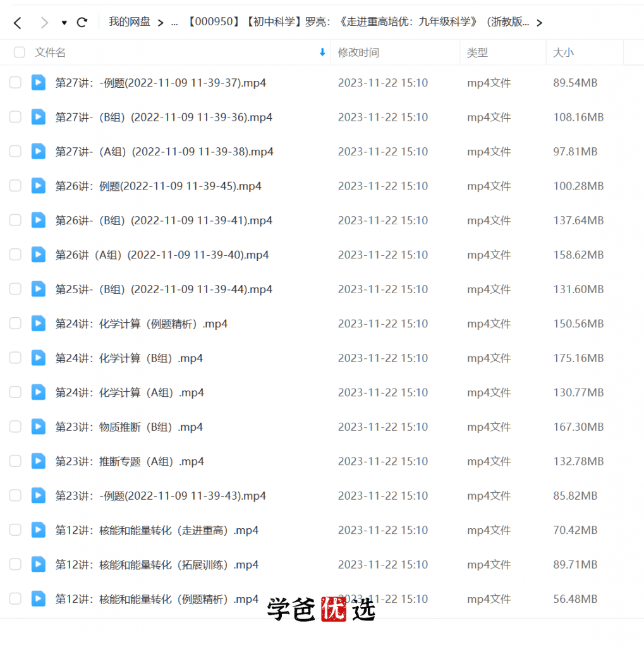Image resolution: width=644 pixels, height=647 pixels.
Task: Click the mp4文件 type of the 89.54MB row
Action: [489, 83]
